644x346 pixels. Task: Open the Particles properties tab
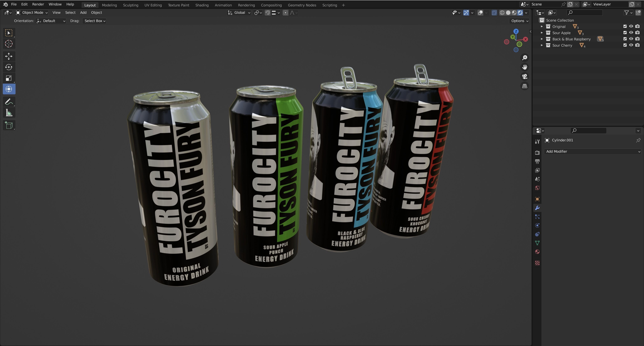[537, 217]
